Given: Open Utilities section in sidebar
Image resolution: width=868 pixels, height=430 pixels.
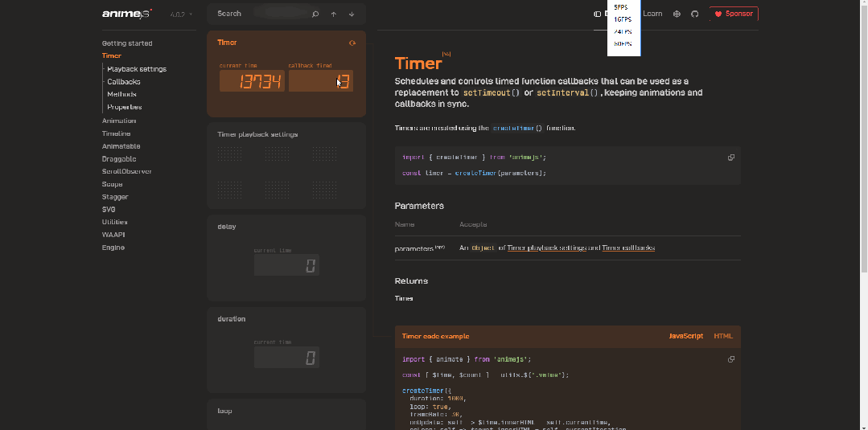Looking at the screenshot, I should [x=114, y=222].
